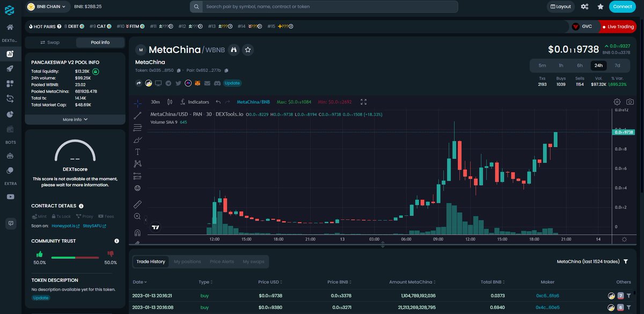Screen dimensions: 644x314
Task: Switch stats to 24h timeframe
Action: 598,65
